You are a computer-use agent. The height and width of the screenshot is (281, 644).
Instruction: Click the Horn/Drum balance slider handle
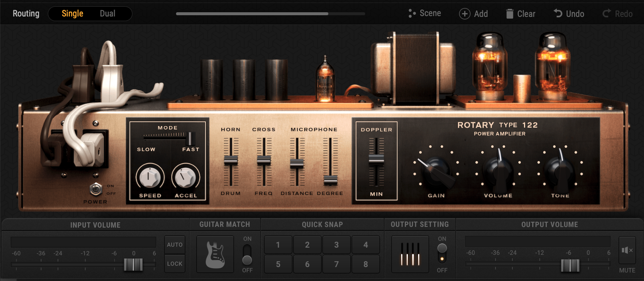(x=231, y=160)
